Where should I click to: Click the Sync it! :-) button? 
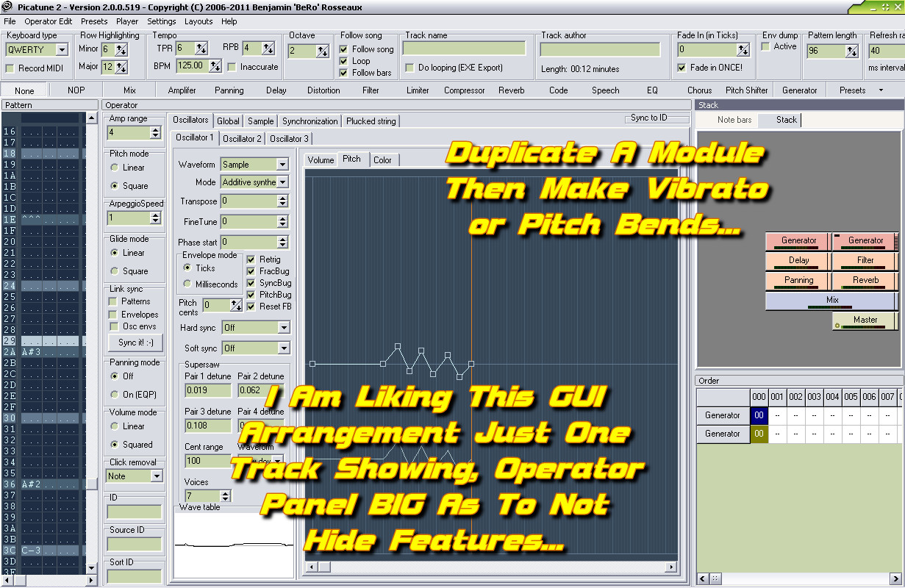tap(136, 343)
